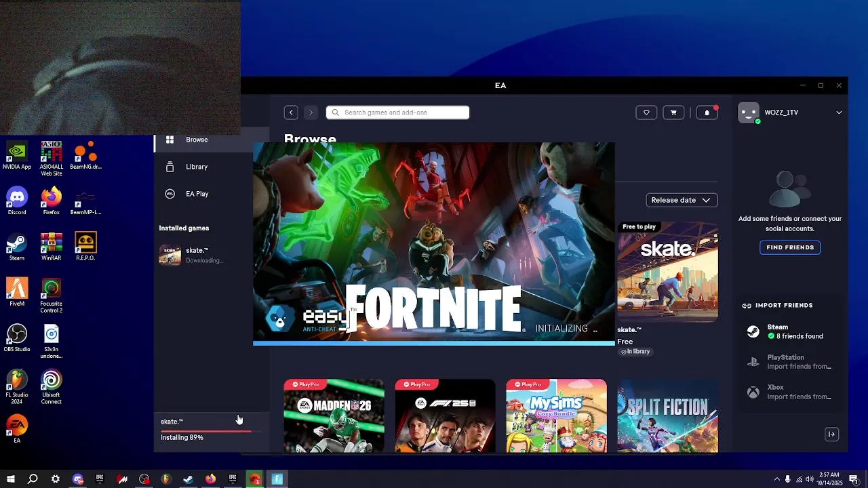Go back using the EA back arrow
868x488 pixels.
291,113
